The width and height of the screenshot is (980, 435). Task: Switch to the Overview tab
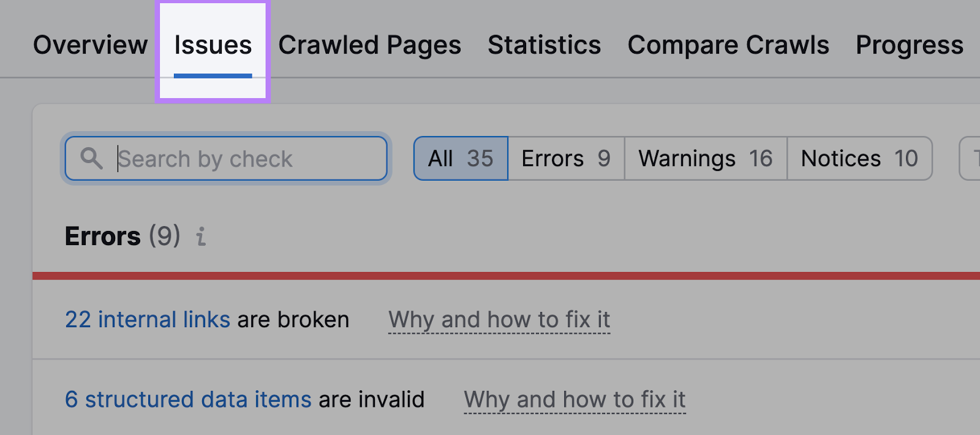tap(89, 44)
